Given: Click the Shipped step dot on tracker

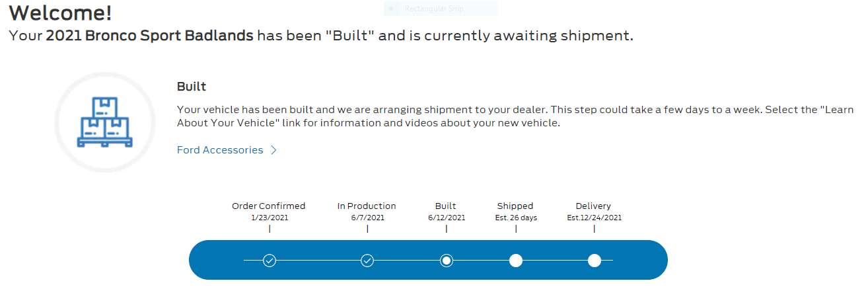Looking at the screenshot, I should click(516, 261).
